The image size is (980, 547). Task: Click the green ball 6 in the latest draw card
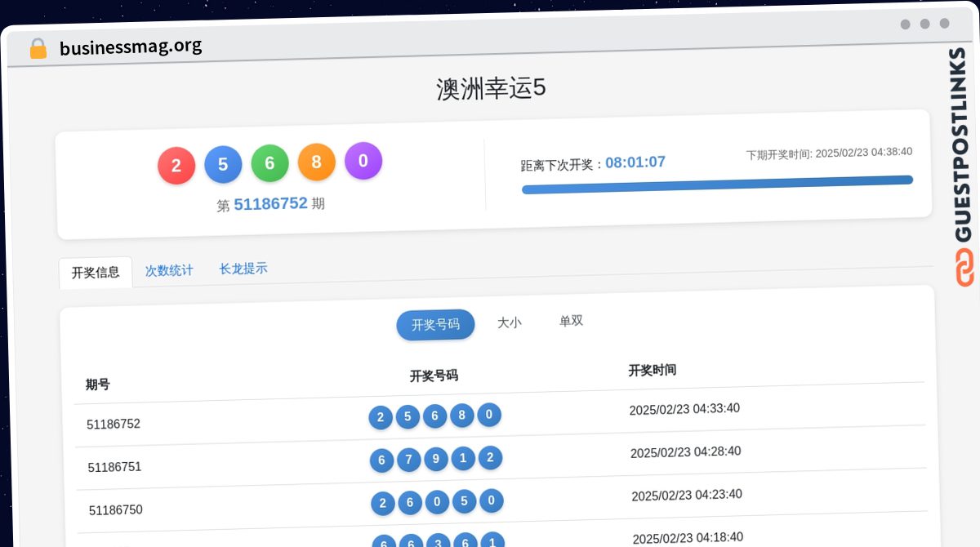269,163
